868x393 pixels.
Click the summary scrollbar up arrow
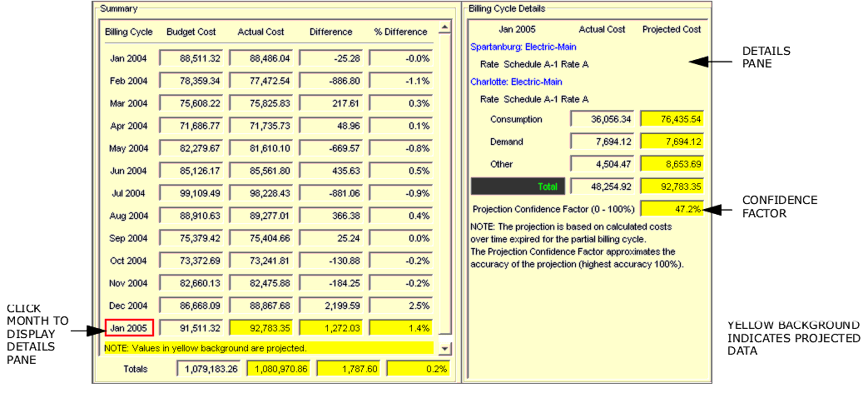444,27
